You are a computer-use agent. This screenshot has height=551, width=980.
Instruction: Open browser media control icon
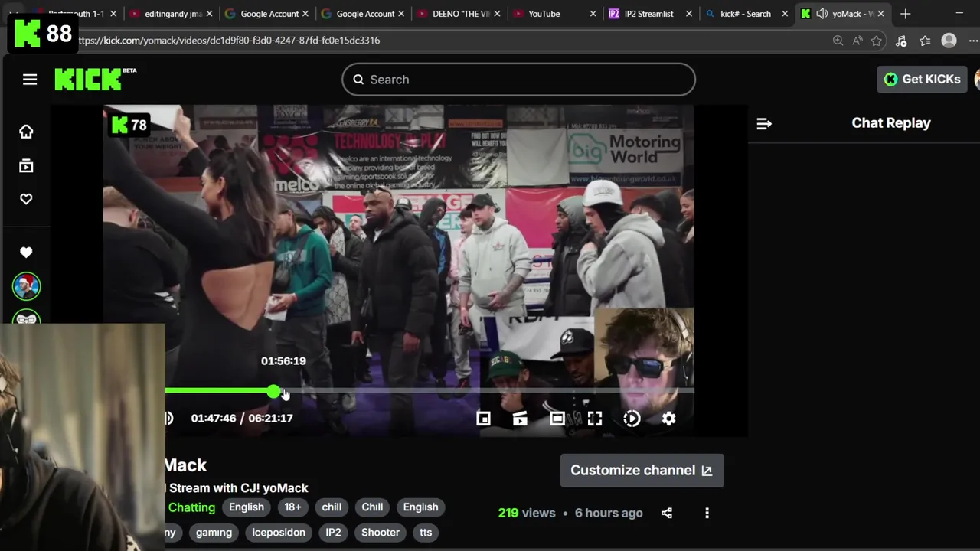(x=901, y=41)
